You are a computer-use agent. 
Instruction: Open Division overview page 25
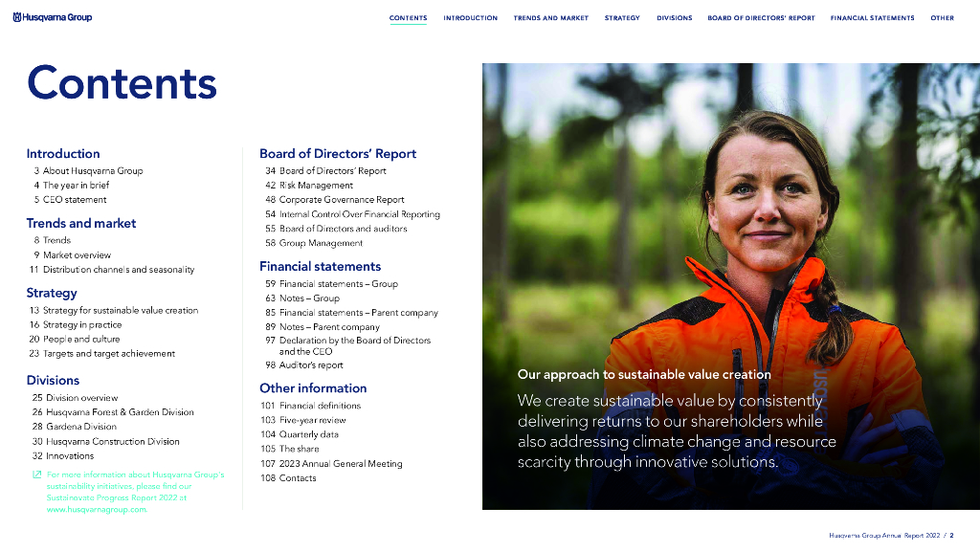pos(75,398)
